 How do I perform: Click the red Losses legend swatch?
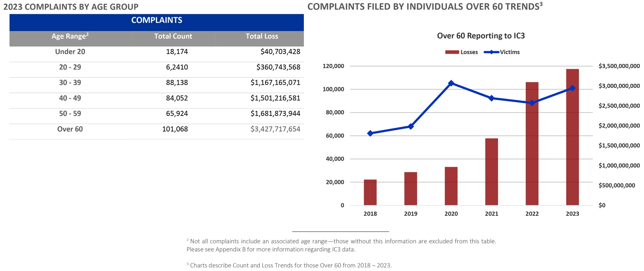(452, 52)
